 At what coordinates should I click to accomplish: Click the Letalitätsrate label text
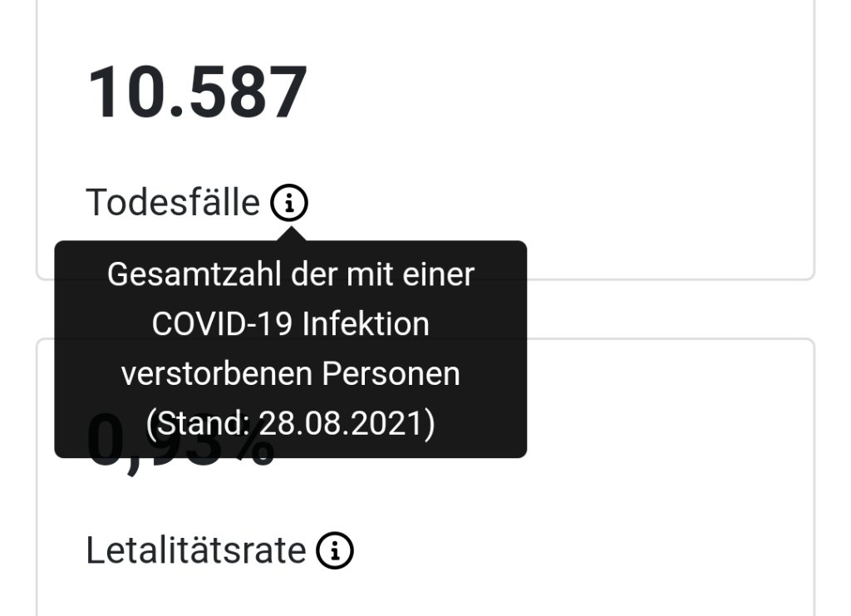point(196,550)
